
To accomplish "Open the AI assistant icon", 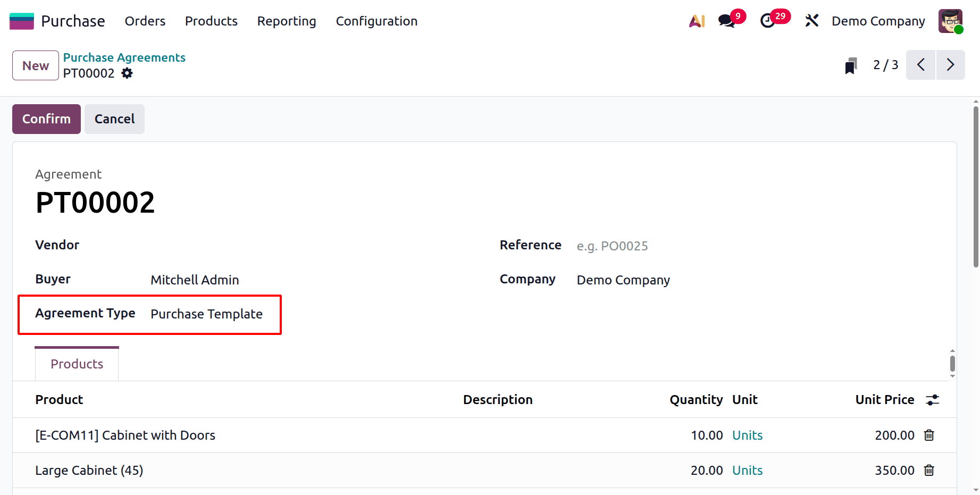I will [697, 21].
